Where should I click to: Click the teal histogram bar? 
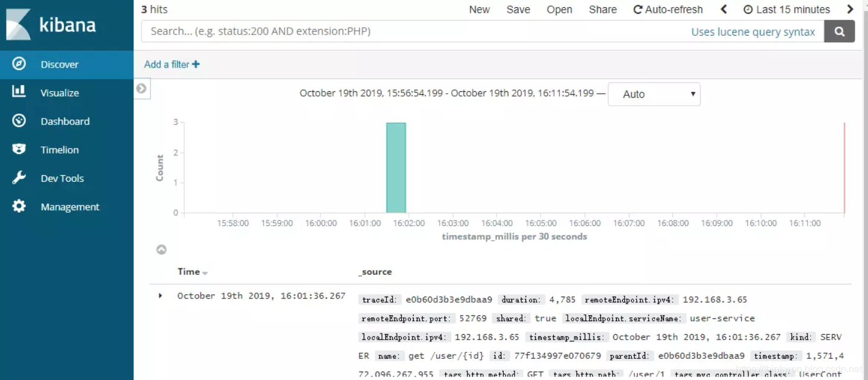[396, 168]
